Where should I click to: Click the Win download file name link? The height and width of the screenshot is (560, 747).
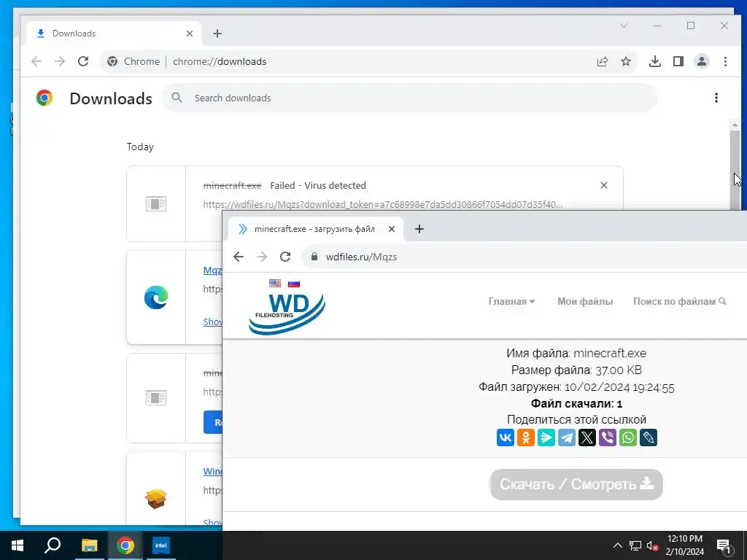click(x=212, y=472)
